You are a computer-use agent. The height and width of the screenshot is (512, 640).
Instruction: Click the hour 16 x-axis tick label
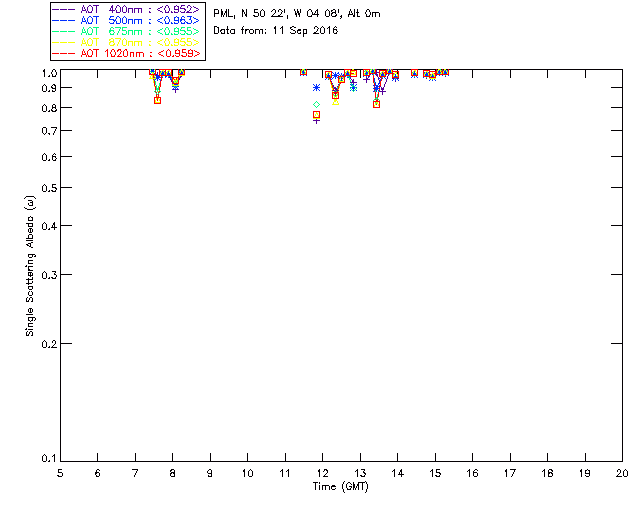(x=473, y=473)
